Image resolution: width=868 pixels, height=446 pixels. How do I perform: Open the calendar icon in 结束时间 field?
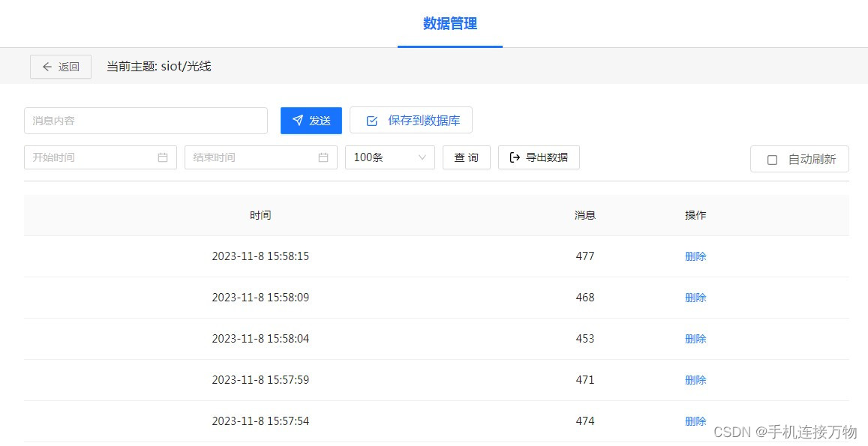pyautogui.click(x=323, y=157)
